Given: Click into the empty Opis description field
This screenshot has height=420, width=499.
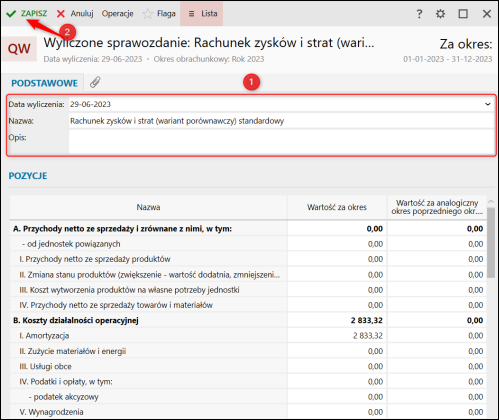Looking at the screenshot, I should (281, 142).
